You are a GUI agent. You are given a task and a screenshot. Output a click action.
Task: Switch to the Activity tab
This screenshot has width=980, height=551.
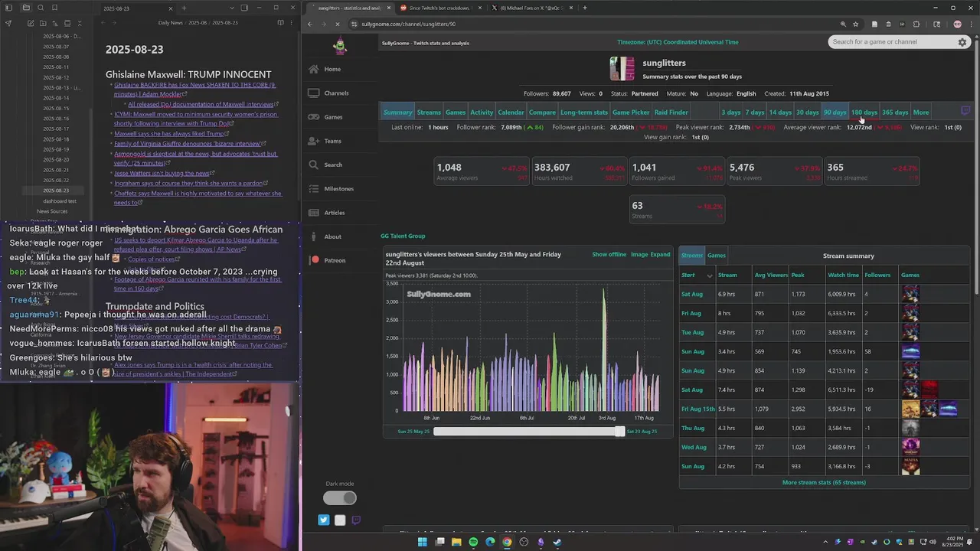point(482,112)
